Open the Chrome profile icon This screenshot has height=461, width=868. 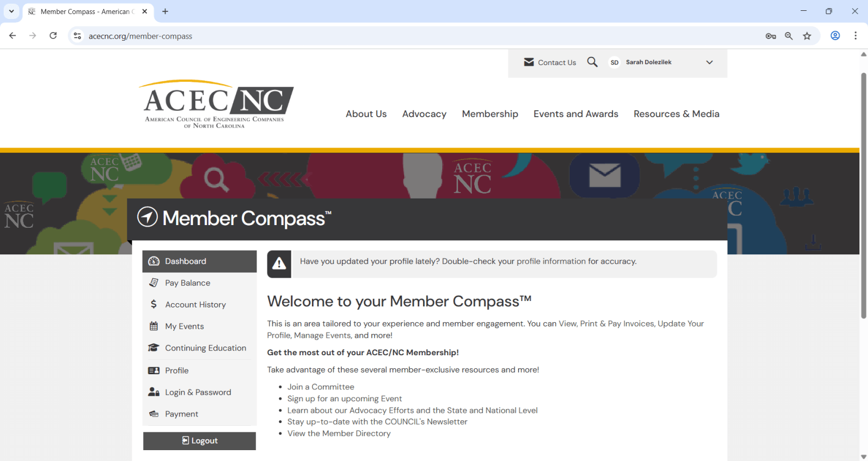click(835, 36)
